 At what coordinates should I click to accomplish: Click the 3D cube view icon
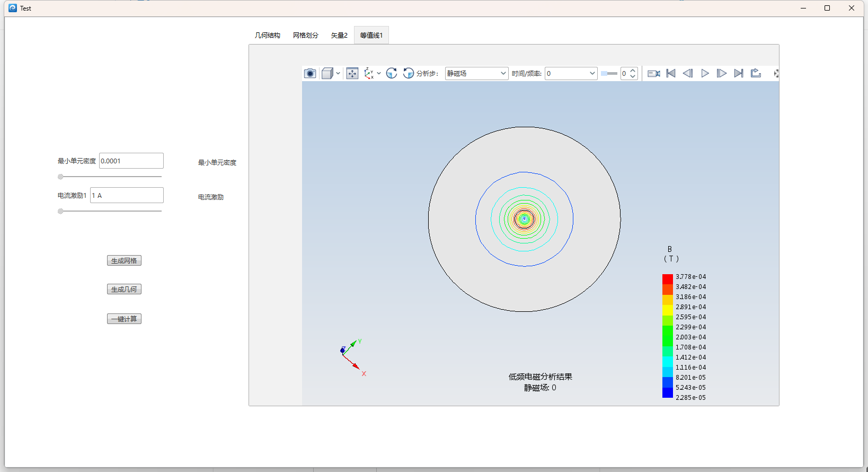coord(327,73)
